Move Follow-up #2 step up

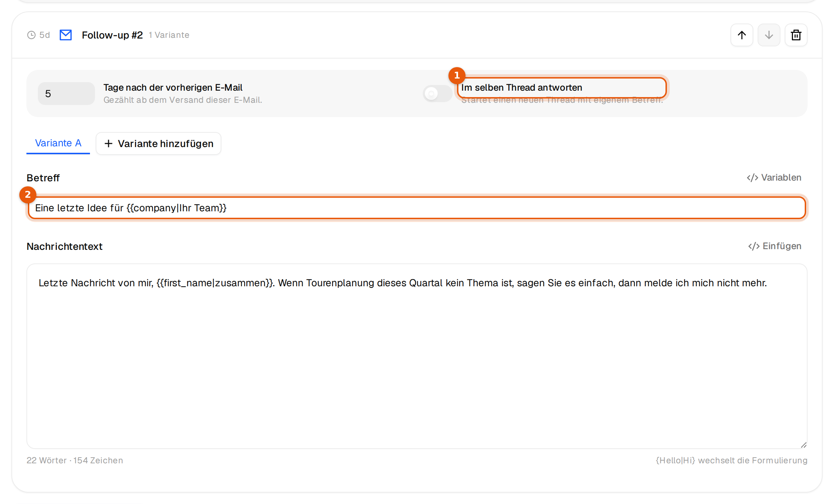[742, 35]
